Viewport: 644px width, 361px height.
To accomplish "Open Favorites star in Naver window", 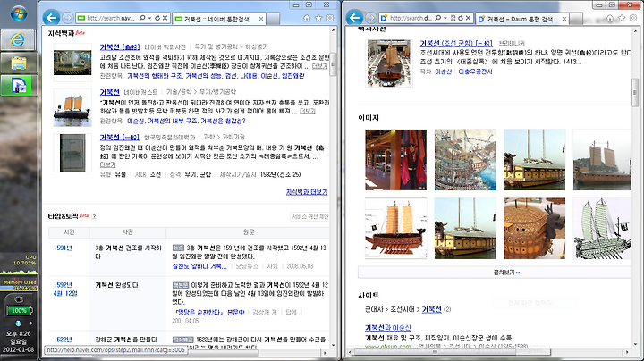I will tap(318, 18).
